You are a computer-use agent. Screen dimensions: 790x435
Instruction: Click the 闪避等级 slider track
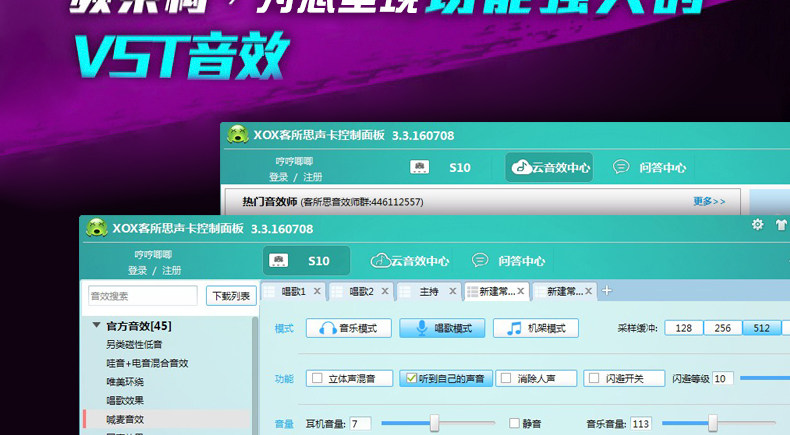(x=765, y=378)
